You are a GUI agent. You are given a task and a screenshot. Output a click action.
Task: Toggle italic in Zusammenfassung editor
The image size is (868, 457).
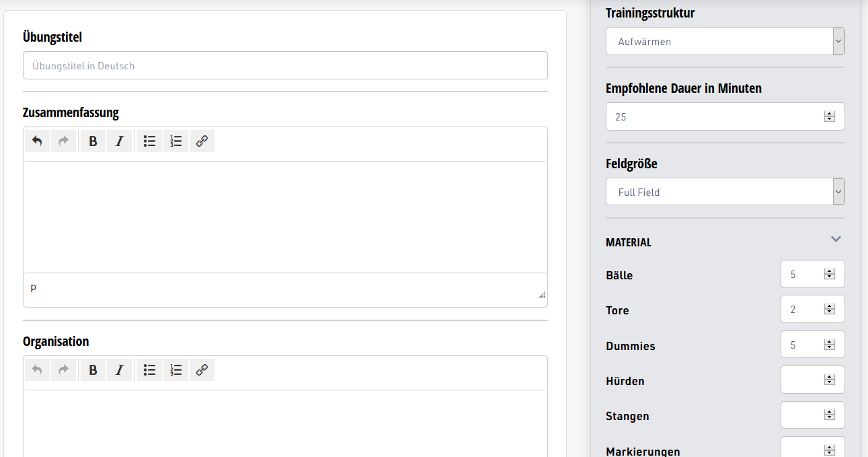tap(120, 141)
